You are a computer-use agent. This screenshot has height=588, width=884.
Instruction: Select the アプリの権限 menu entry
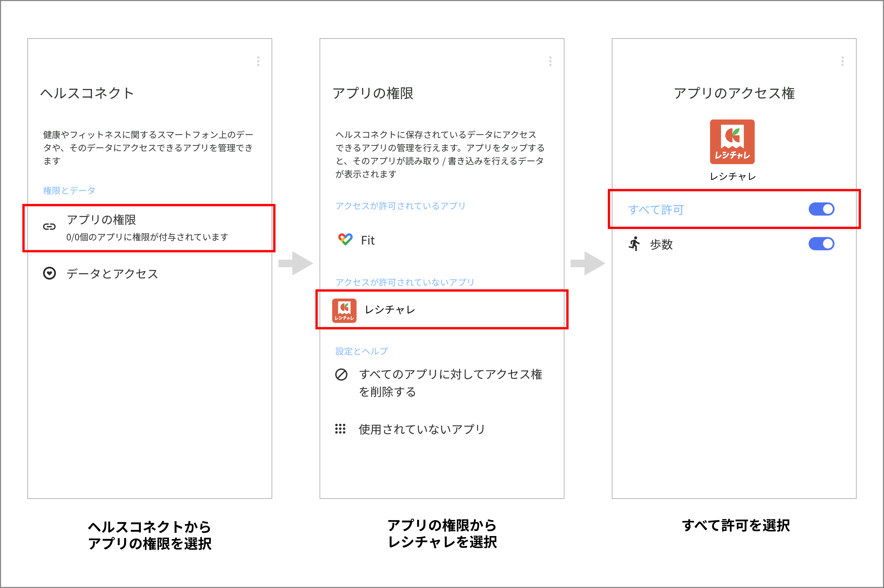tap(103, 220)
